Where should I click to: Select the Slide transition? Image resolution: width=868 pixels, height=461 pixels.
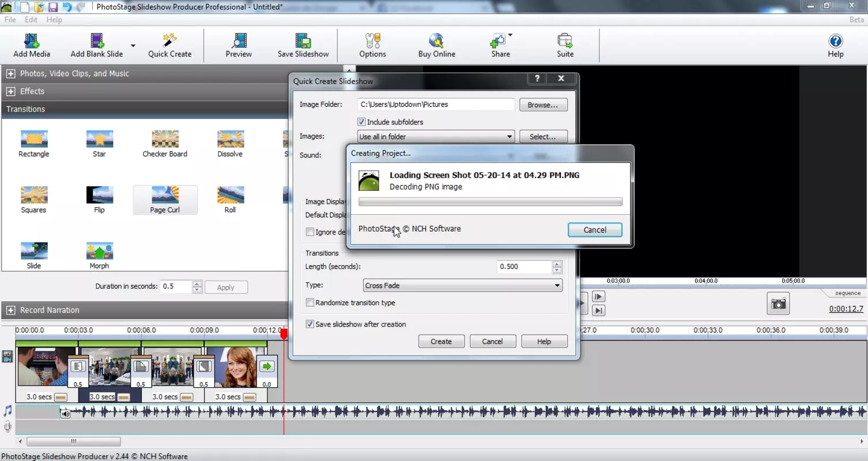coord(34,256)
